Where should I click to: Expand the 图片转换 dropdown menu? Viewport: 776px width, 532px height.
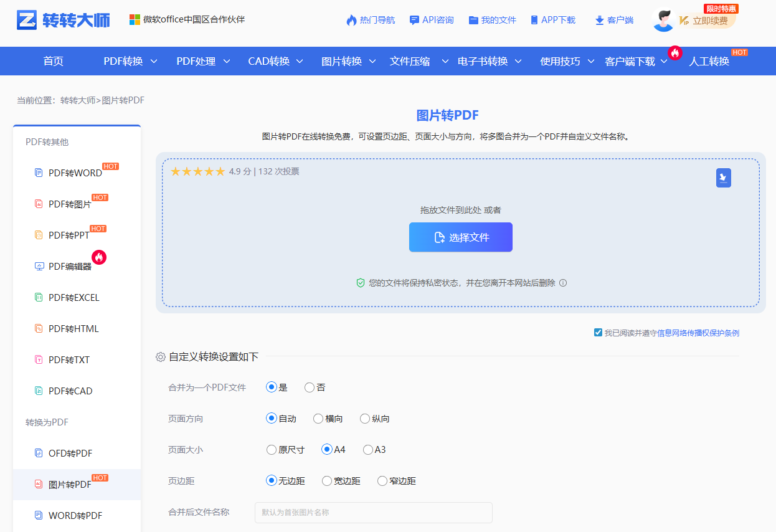click(341, 60)
